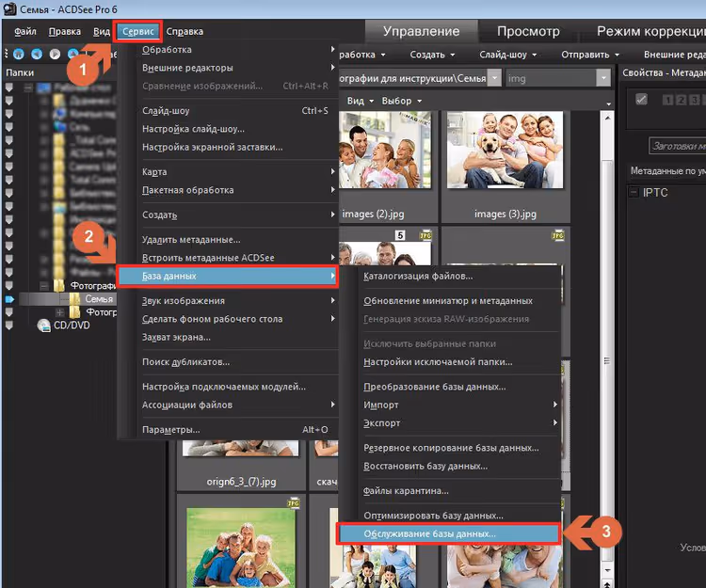Select rating 1 in Properties panel

pos(668,100)
